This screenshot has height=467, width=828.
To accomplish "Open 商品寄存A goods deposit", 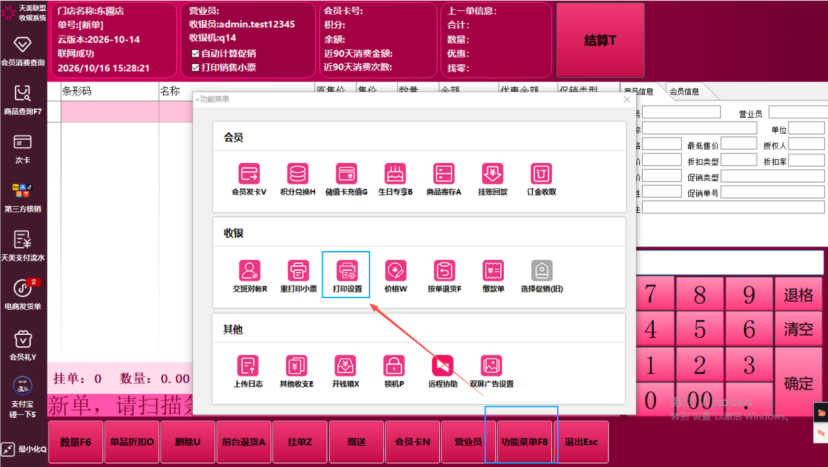I will [444, 180].
